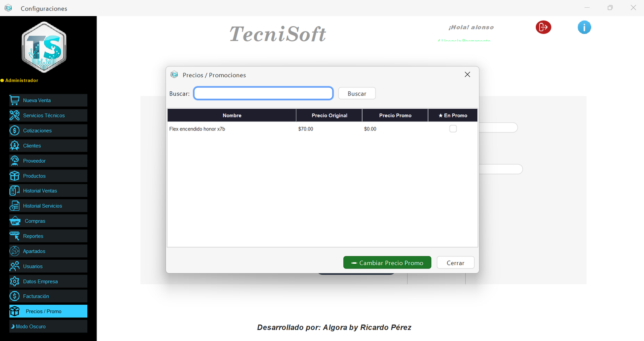The image size is (644, 341).
Task: Open Usuarios management
Action: pos(48,266)
